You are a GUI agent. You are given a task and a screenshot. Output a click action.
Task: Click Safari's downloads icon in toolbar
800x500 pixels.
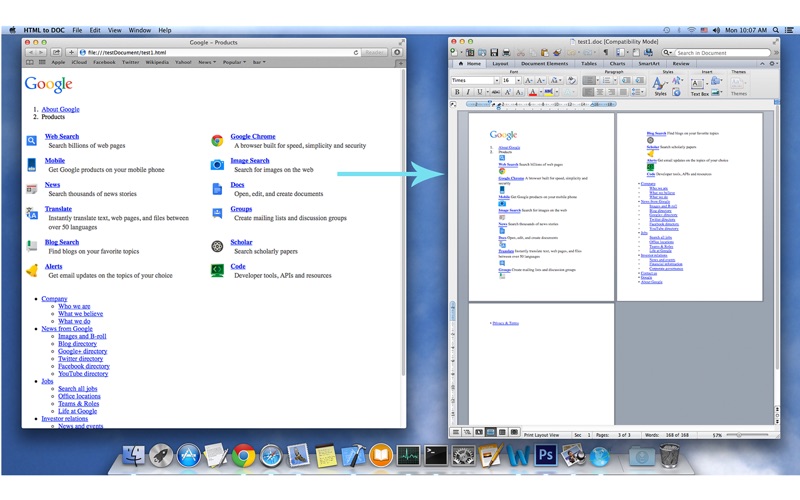point(397,52)
